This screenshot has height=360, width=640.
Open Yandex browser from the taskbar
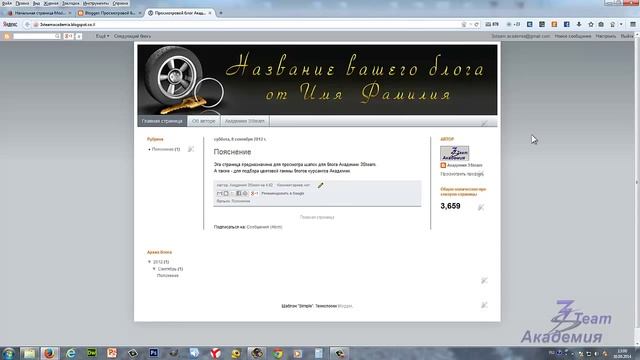pyautogui.click(x=216, y=353)
